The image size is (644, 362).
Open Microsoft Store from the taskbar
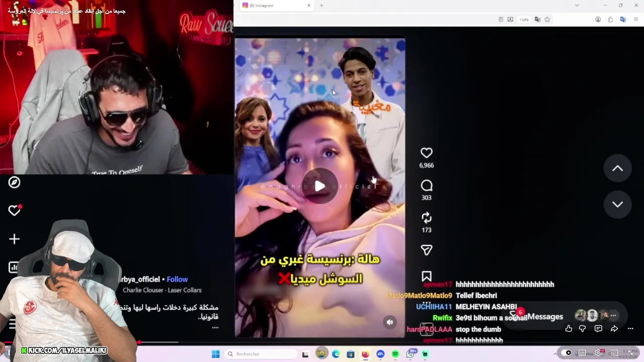click(351, 354)
